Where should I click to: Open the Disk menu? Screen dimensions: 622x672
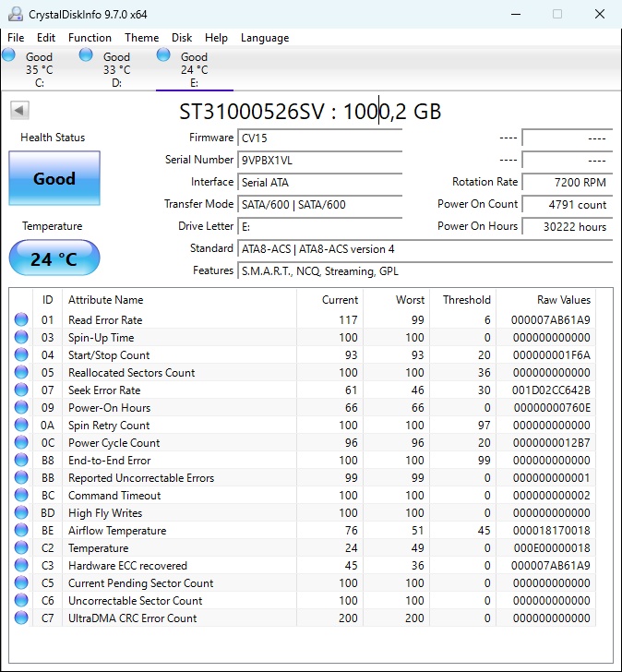pyautogui.click(x=182, y=38)
